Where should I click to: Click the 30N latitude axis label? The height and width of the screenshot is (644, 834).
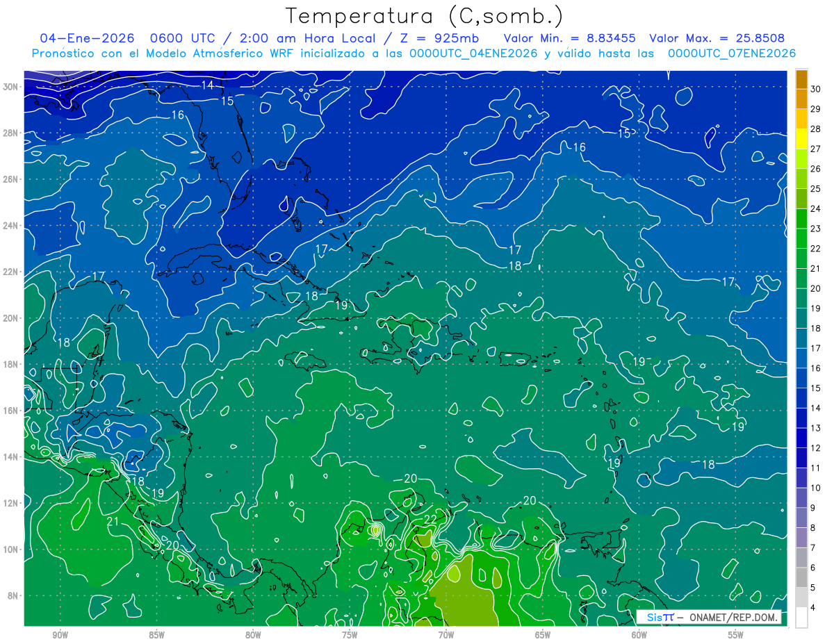tap(12, 87)
